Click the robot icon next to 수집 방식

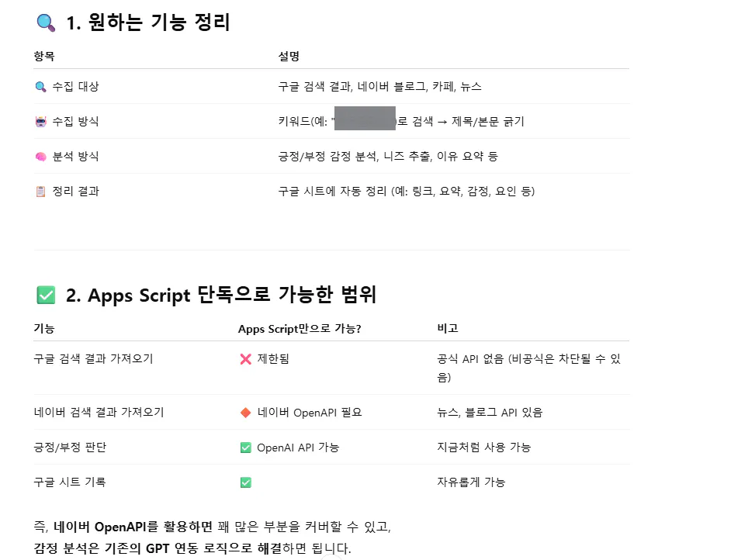pos(41,122)
